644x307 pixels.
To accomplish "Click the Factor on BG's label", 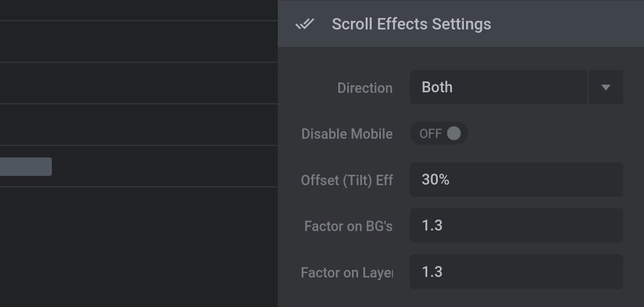I will click(348, 226).
